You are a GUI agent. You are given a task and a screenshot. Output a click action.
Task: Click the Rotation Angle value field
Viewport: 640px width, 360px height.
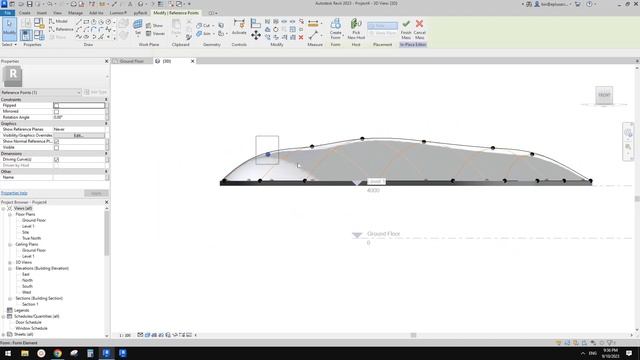79,118
